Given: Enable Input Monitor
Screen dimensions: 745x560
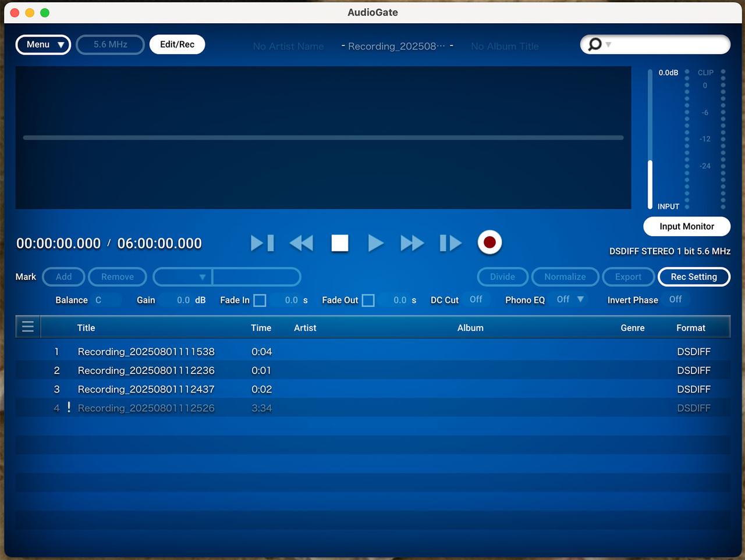Looking at the screenshot, I should click(x=686, y=226).
